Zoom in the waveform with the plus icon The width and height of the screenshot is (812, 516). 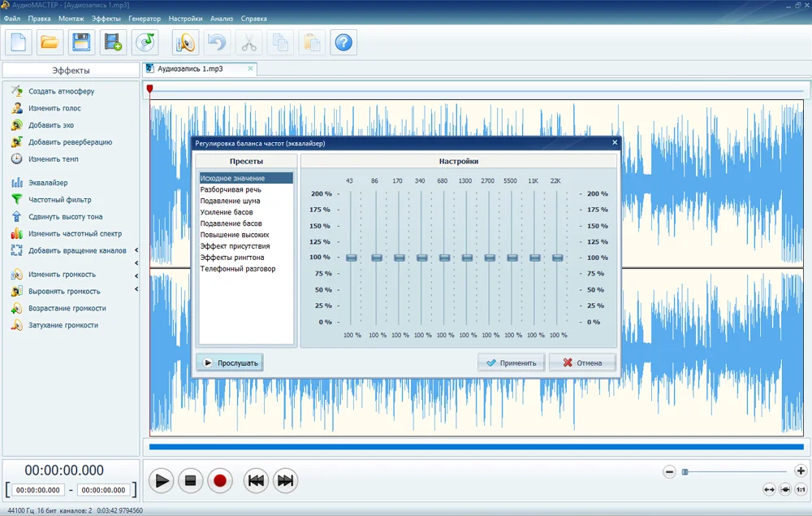coord(801,471)
